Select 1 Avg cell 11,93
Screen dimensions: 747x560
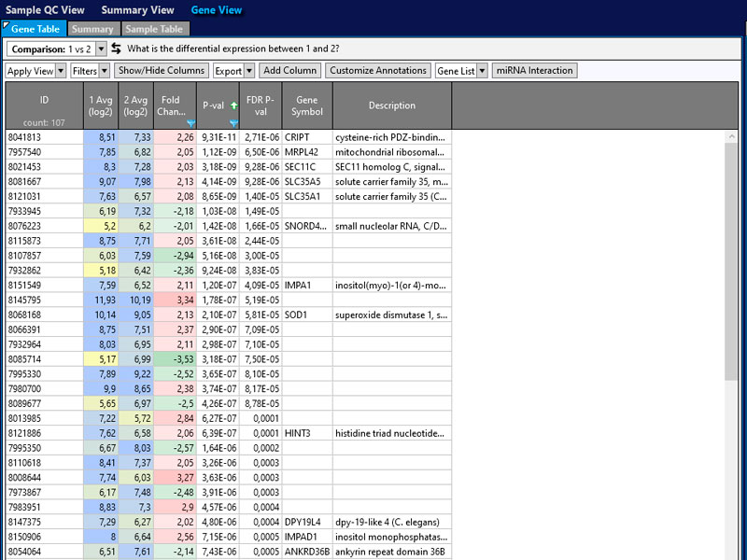pyautogui.click(x=101, y=300)
